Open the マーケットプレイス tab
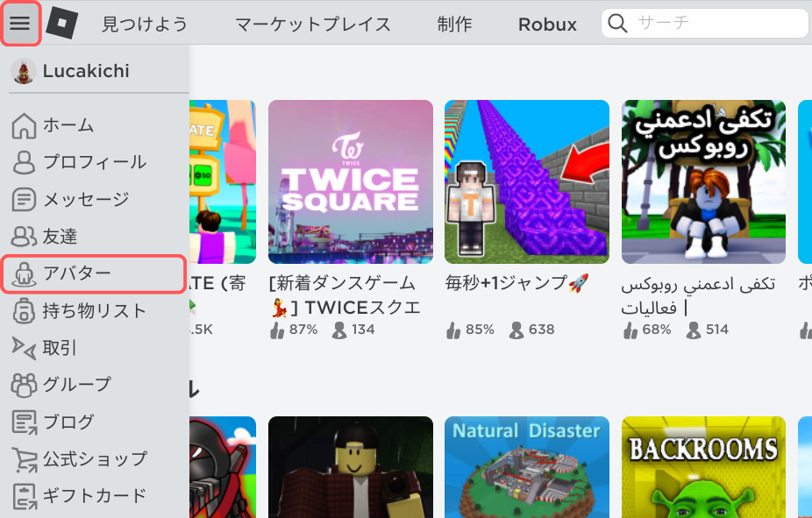Viewport: 812px width, 518px height. tap(313, 24)
